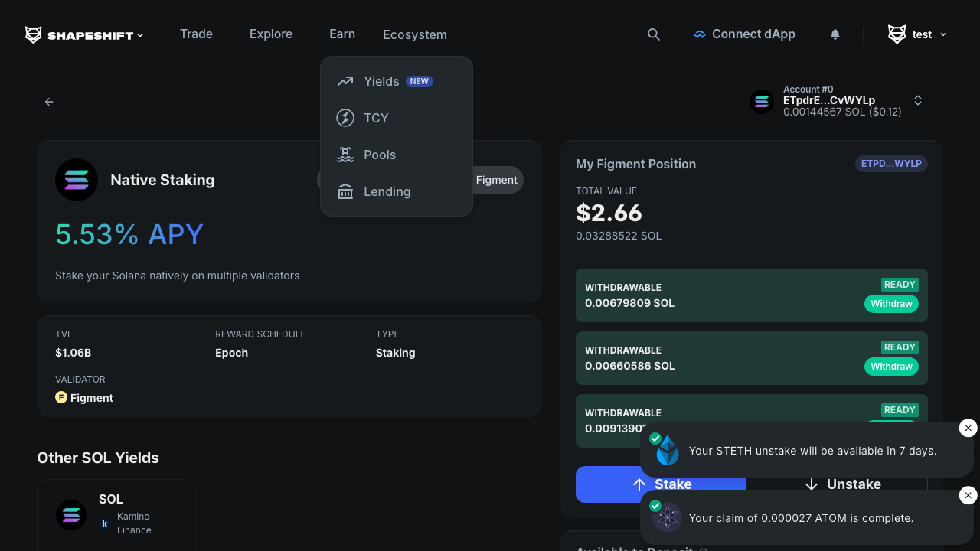Click Connect dApp button
The image size is (980, 551).
[x=744, y=34]
